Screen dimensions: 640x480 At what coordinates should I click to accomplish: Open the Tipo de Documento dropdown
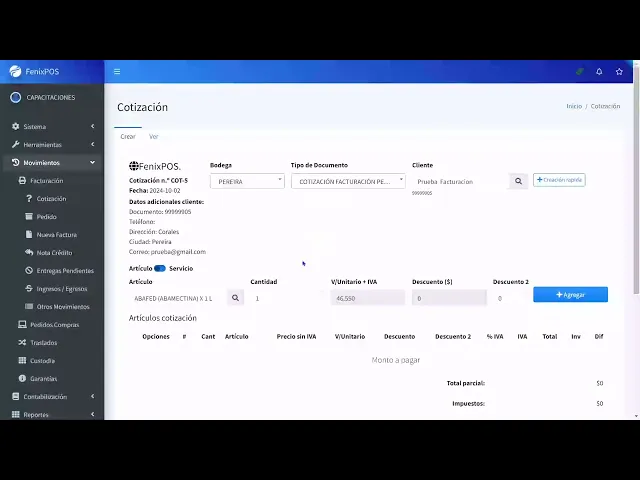coord(348,181)
